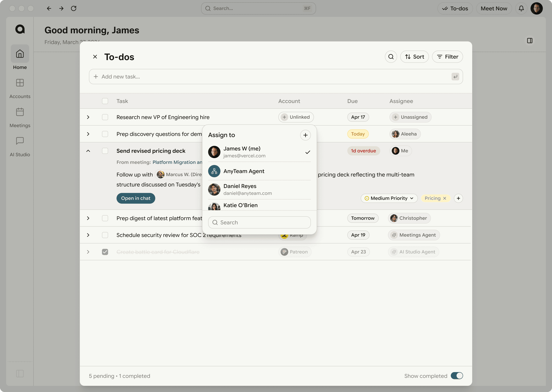Toggle the Show completed switch

point(457,376)
